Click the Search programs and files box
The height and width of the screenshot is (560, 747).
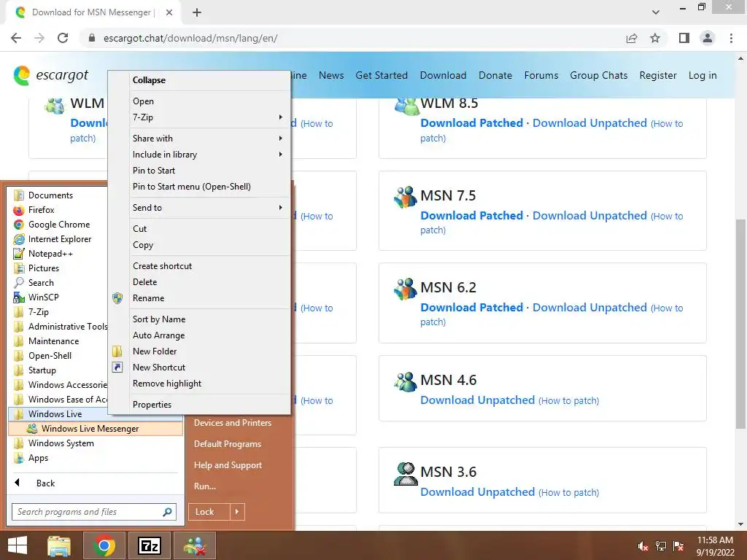pos(94,512)
